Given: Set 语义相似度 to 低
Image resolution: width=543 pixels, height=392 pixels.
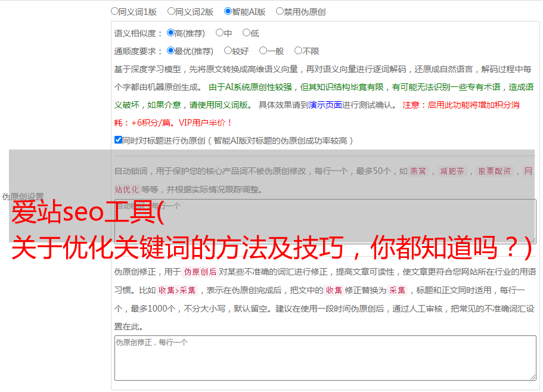Looking at the screenshot, I should pyautogui.click(x=246, y=33).
